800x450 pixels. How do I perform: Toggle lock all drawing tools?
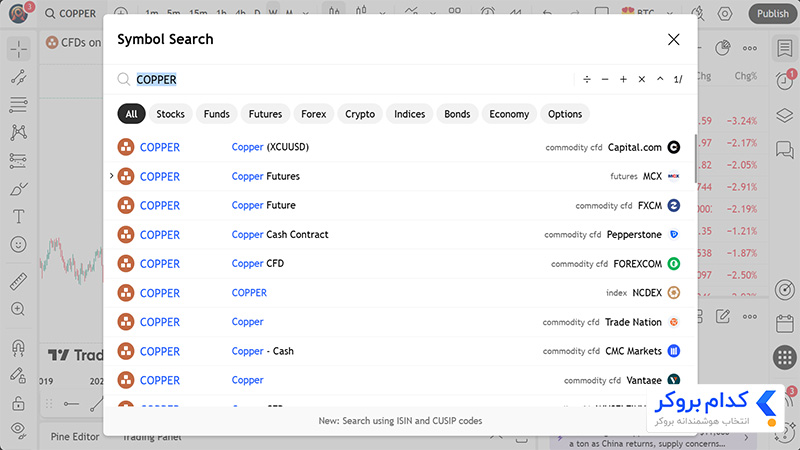tap(18, 403)
